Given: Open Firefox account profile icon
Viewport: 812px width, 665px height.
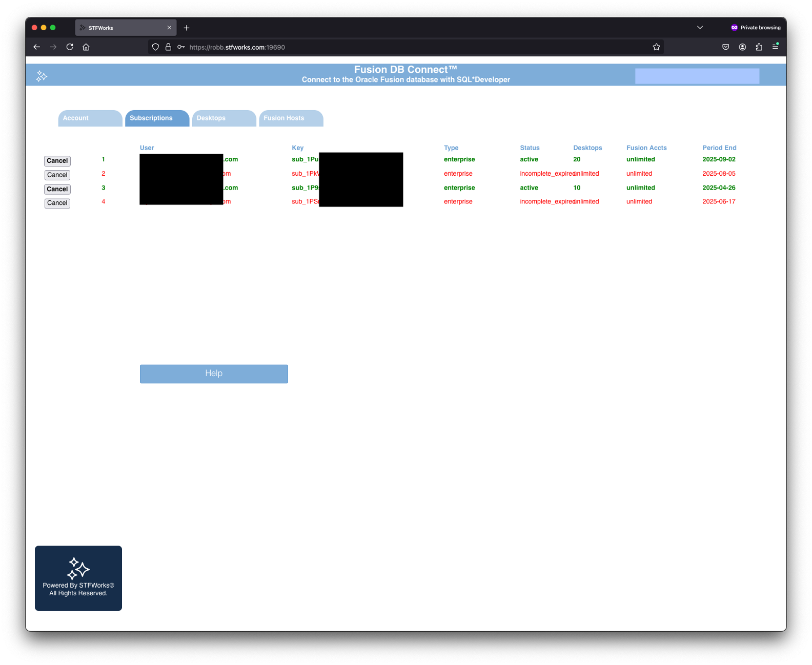Looking at the screenshot, I should (742, 47).
